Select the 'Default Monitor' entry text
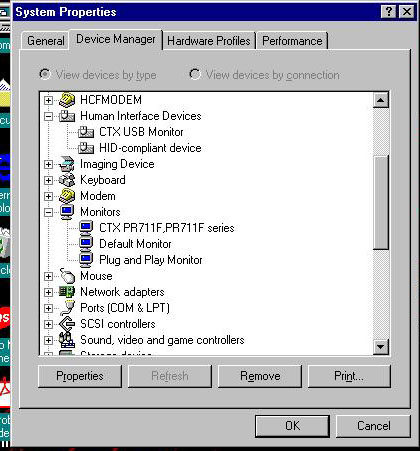Image resolution: width=420 pixels, height=451 pixels. point(135,244)
